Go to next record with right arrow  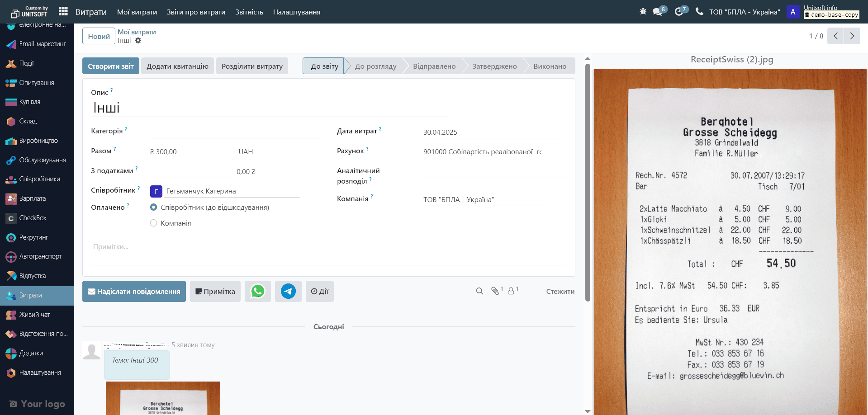coord(852,36)
